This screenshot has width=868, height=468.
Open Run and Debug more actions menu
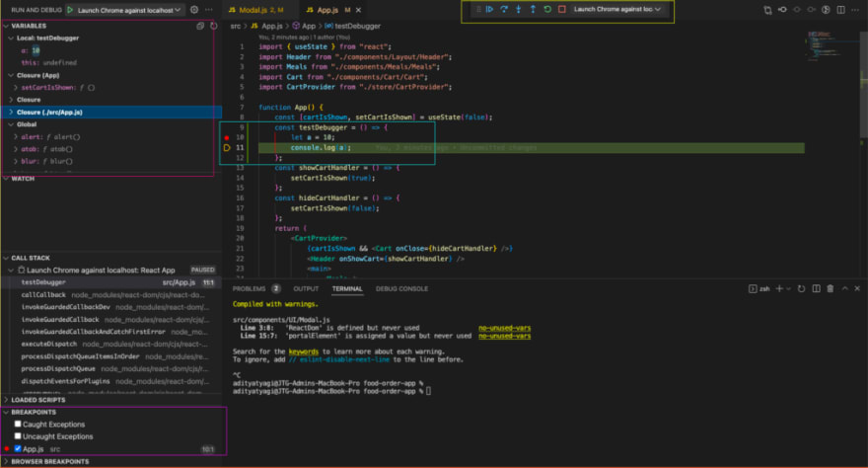209,10
